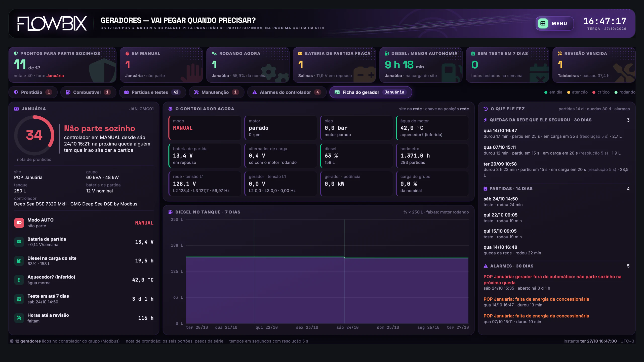Open the MENU button

click(x=554, y=23)
